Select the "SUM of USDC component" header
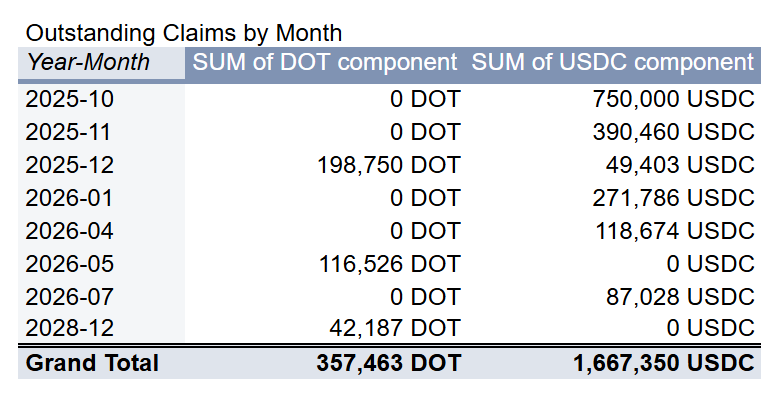Image resolution: width=778 pixels, height=400 pixels. coord(612,62)
